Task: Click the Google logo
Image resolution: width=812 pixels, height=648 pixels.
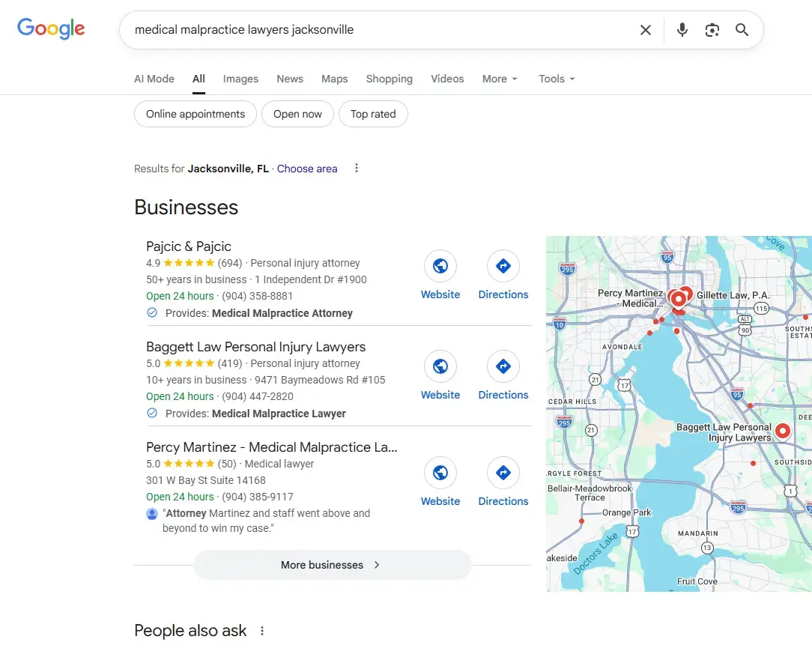Action: point(51,29)
